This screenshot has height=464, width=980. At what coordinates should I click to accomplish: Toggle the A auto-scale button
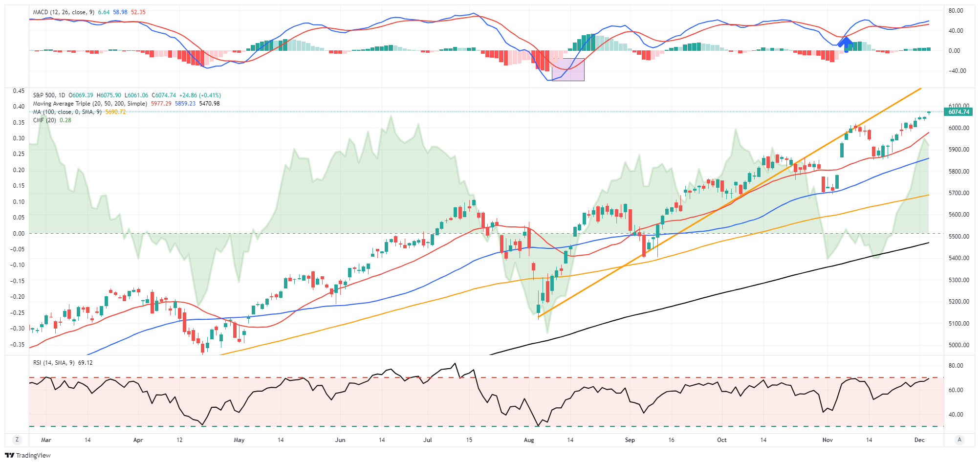tap(959, 440)
